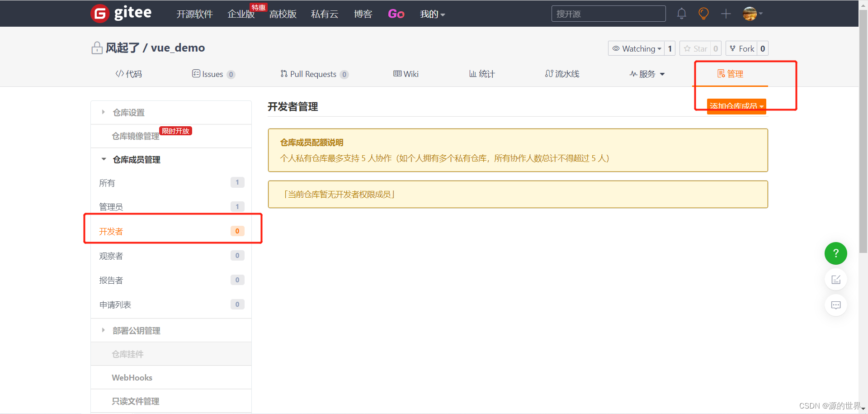Open the vue_demo repository link
Image resolution: width=868 pixels, height=414 pixels.
tap(178, 48)
